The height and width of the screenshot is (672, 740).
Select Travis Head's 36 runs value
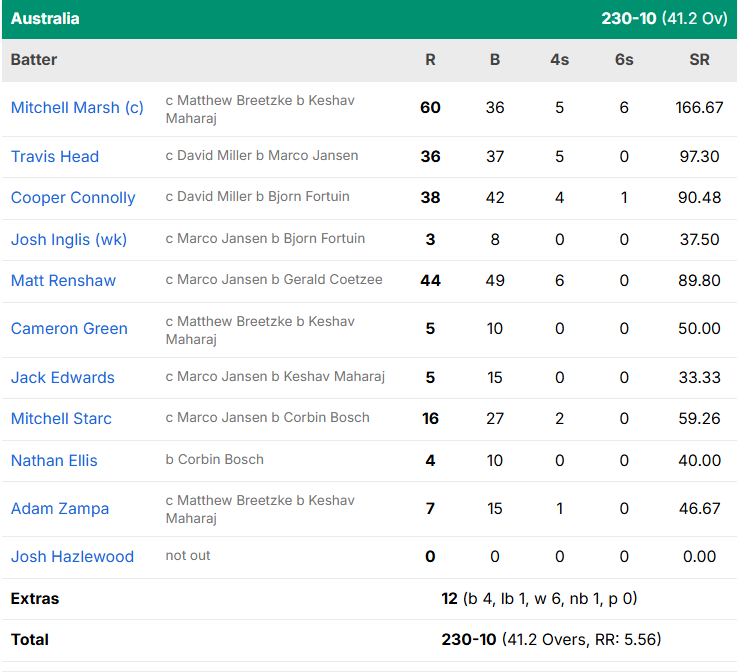(x=430, y=157)
